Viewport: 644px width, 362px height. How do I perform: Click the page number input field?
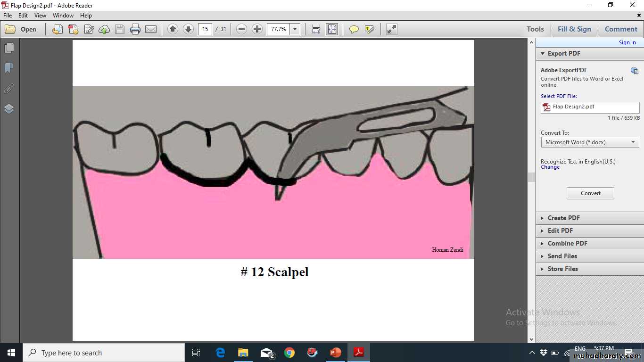[x=205, y=29]
